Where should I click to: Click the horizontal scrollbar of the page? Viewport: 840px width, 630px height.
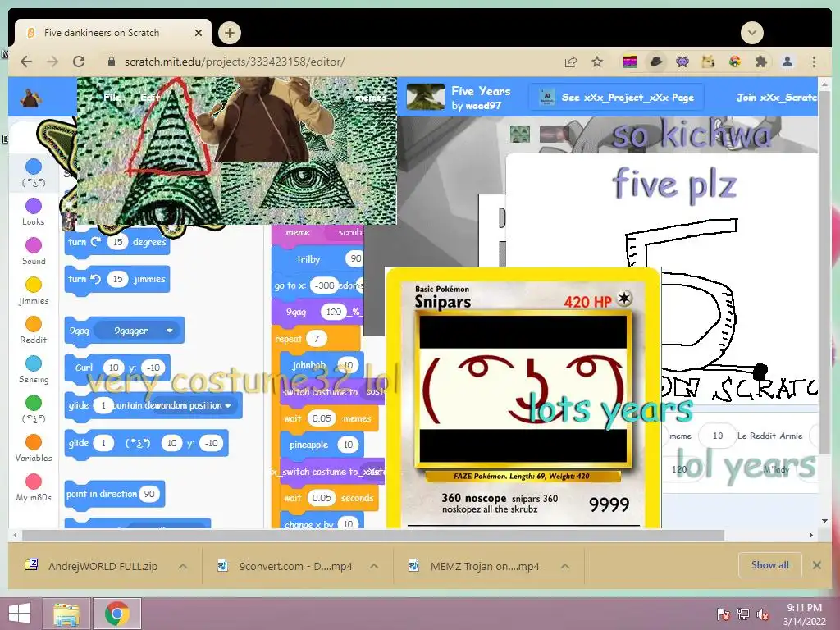373,535
